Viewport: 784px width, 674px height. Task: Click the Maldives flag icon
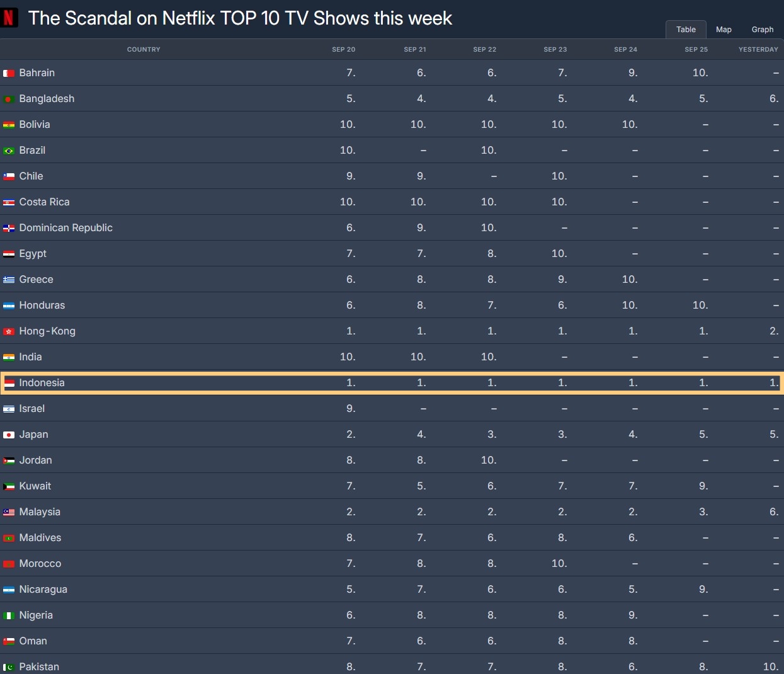coord(9,539)
